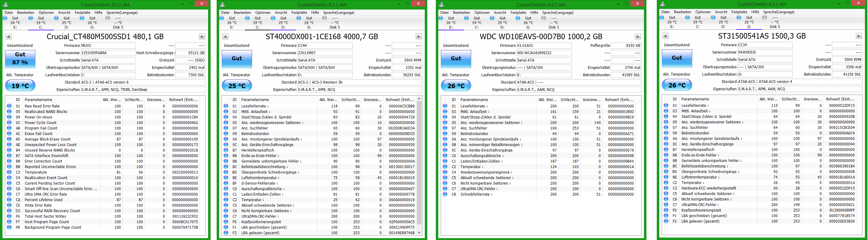Open Bearbeiten menu in ST4000DX001 window
This screenshot has width=868, height=240.
click(242, 13)
